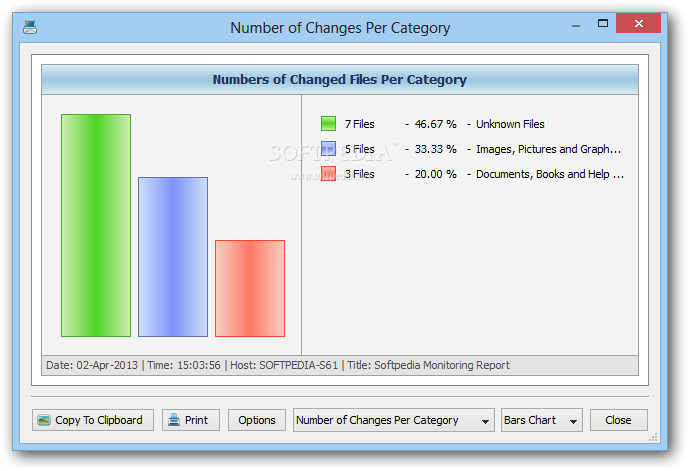
Task: Click the '20.00 %' value
Action: (436, 174)
